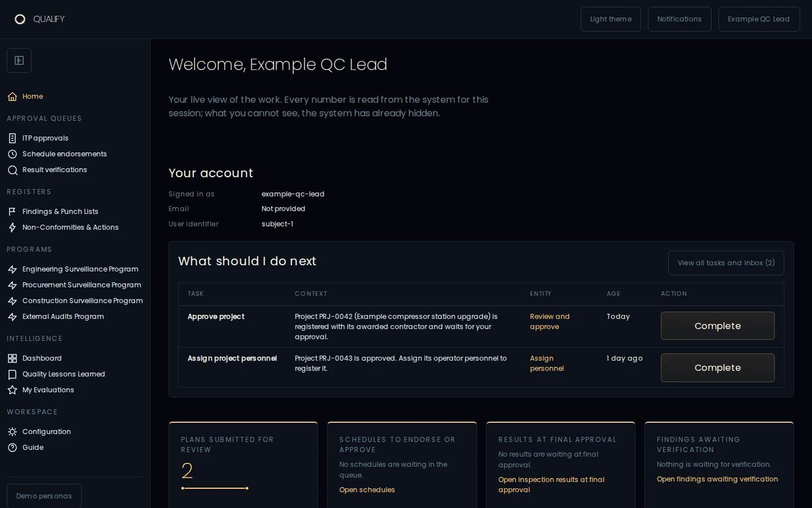The height and width of the screenshot is (508, 812).
Task: Open the Assign personnel link
Action: pyautogui.click(x=547, y=364)
